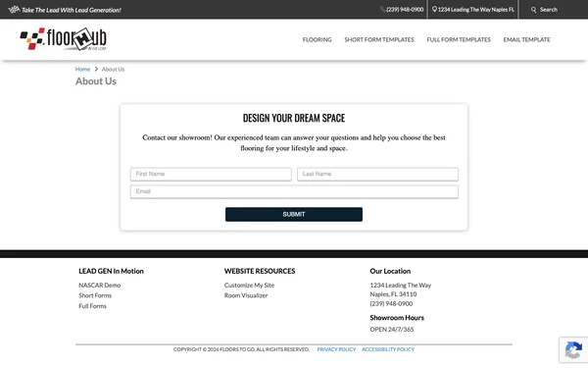Focus the First Name field
Screen dimensions: 588x368
click(211, 174)
